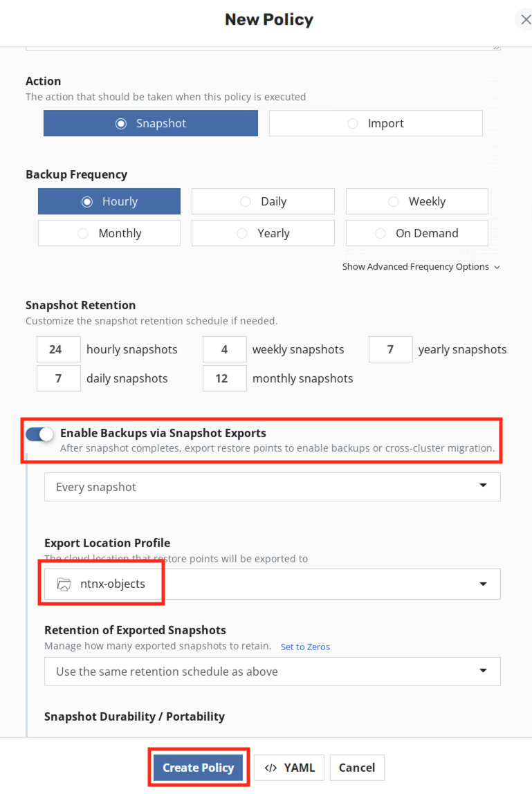Viewport: 532px width, 794px height.
Task: Set backup frequency to Monthly
Action: 109,233
